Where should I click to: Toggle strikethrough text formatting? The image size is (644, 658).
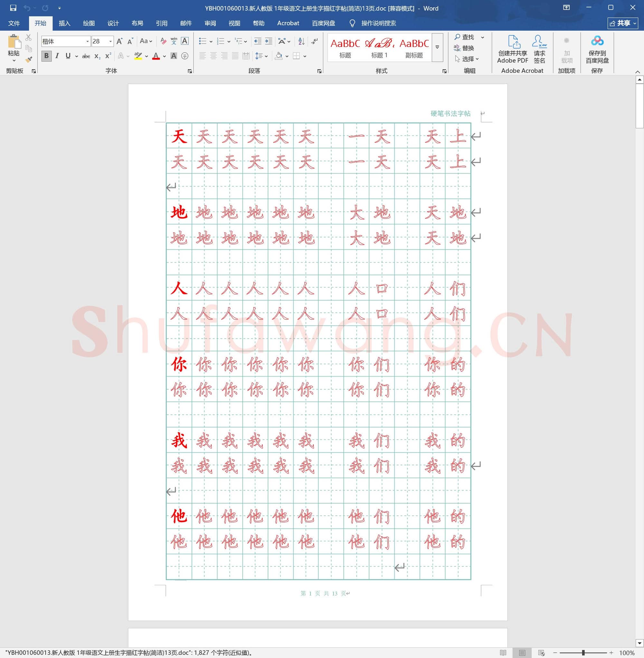click(86, 56)
